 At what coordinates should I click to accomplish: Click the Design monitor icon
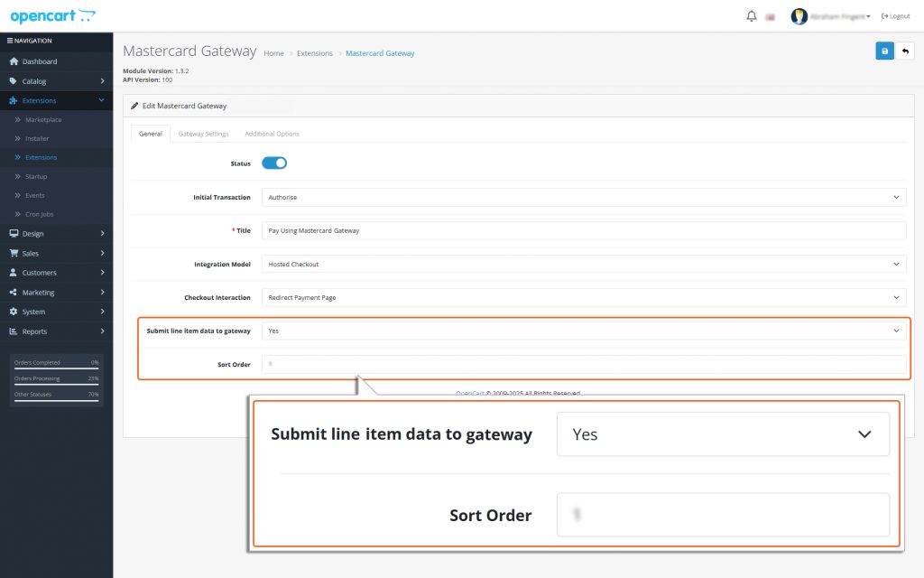[14, 234]
